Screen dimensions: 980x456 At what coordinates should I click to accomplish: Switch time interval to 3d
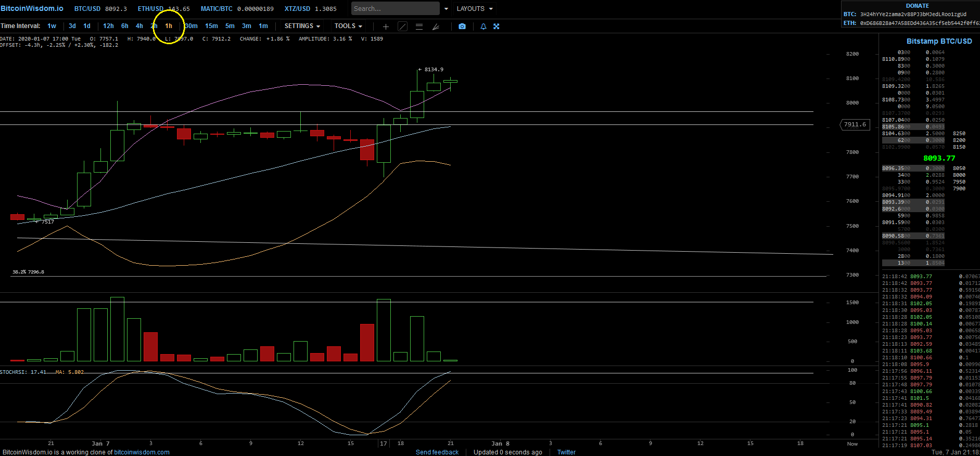tap(72, 26)
